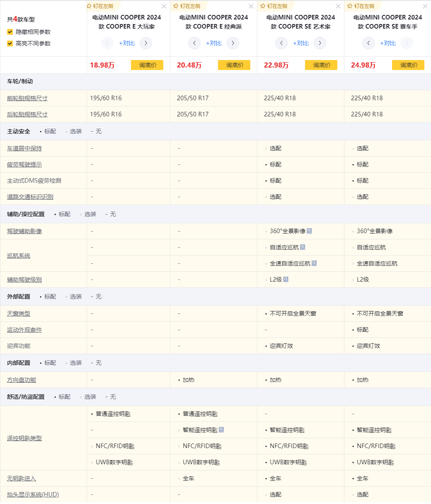The height and width of the screenshot is (504, 431).
Task: Pin COOPER E 大玩家 column to left
Action: coord(100,6)
